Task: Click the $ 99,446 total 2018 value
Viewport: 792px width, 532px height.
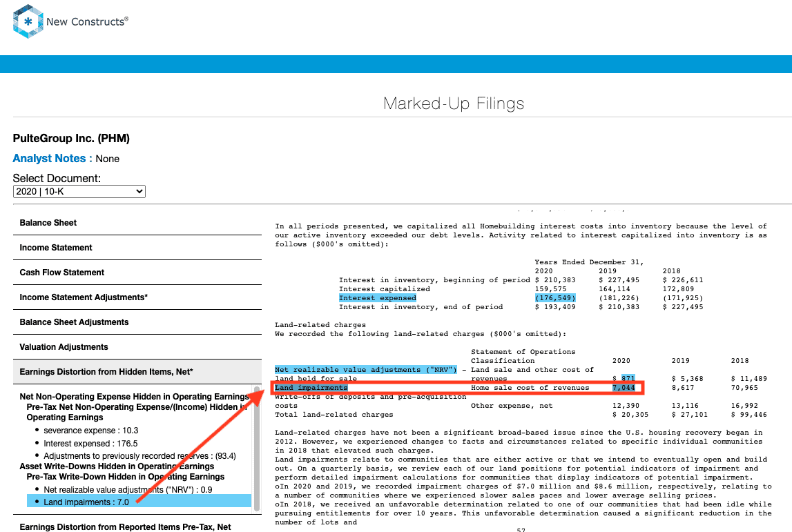Action: coord(749,415)
